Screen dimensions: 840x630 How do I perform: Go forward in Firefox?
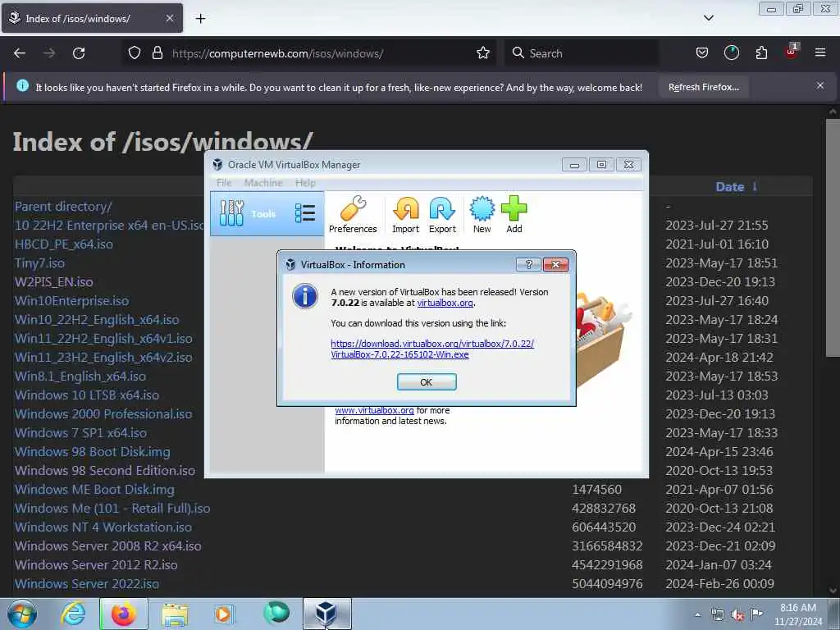(49, 53)
